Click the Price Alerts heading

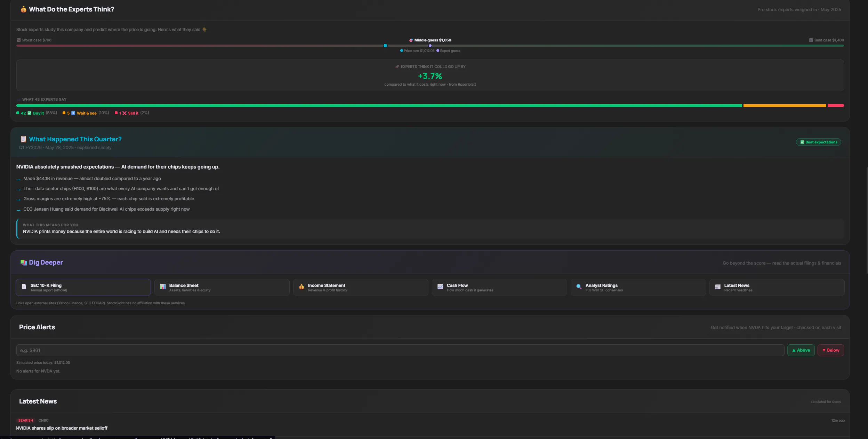tap(37, 327)
